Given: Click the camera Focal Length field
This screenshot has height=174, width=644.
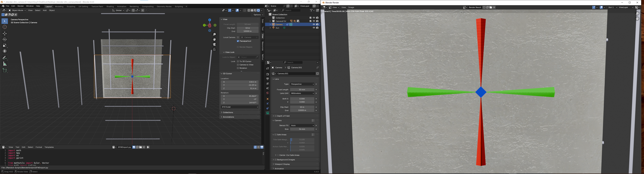Looking at the screenshot, I should (302, 90).
